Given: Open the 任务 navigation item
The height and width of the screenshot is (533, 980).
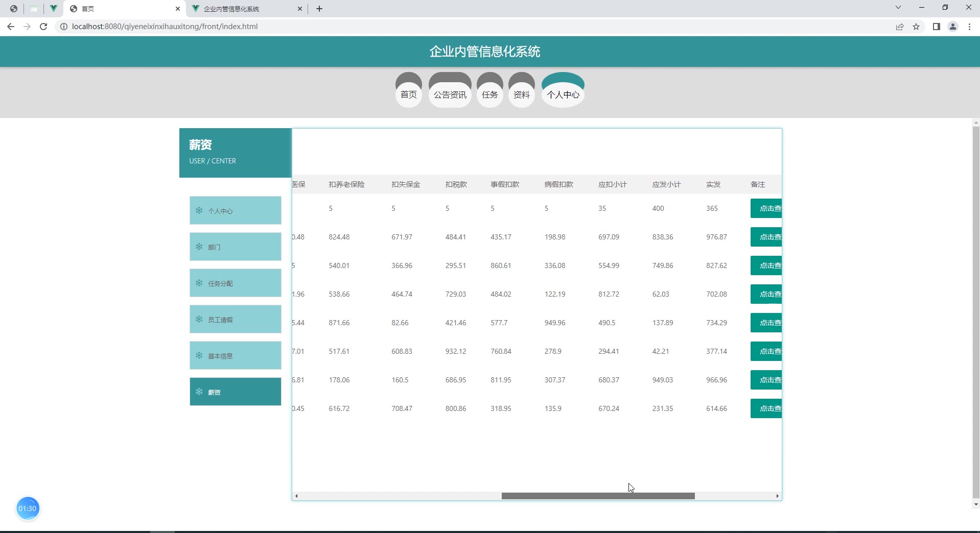Looking at the screenshot, I should coord(489,94).
